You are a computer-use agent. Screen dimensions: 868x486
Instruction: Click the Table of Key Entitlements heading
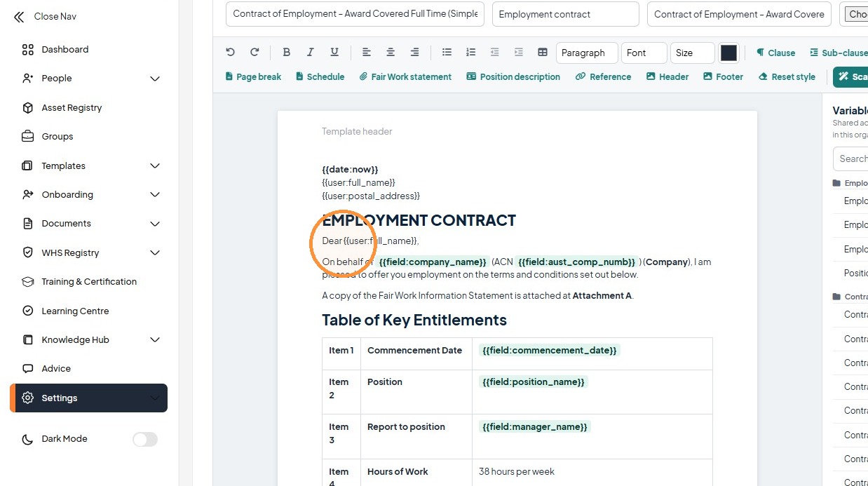point(414,320)
